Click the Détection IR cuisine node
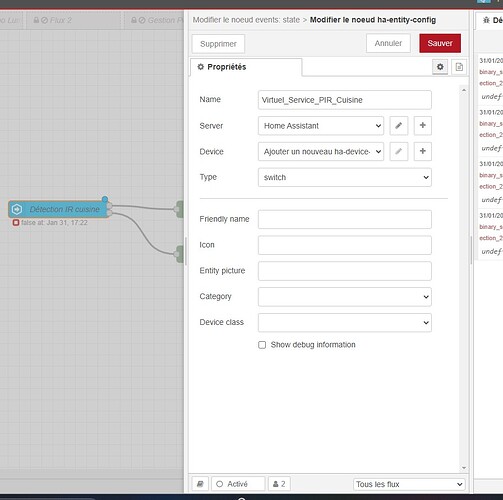 (59, 209)
